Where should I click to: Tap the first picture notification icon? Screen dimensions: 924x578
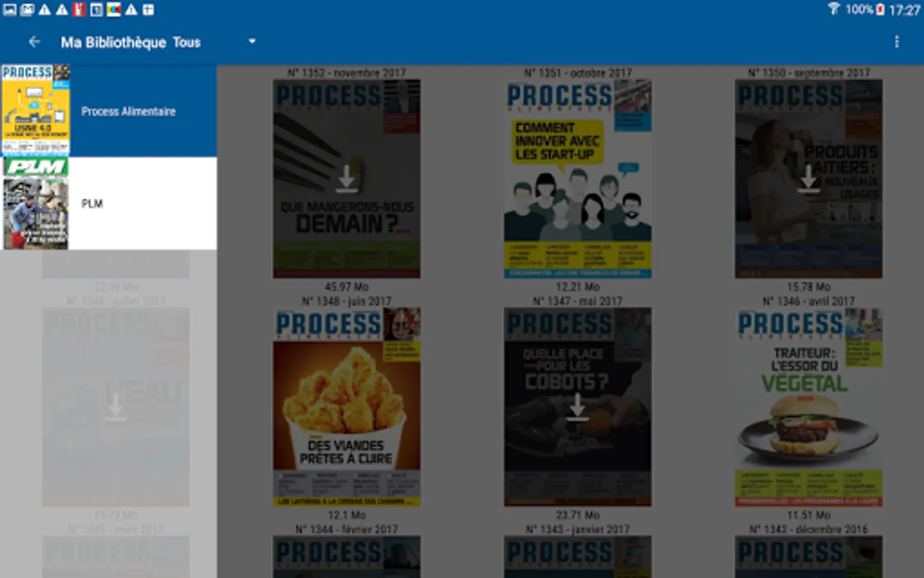[x=10, y=10]
